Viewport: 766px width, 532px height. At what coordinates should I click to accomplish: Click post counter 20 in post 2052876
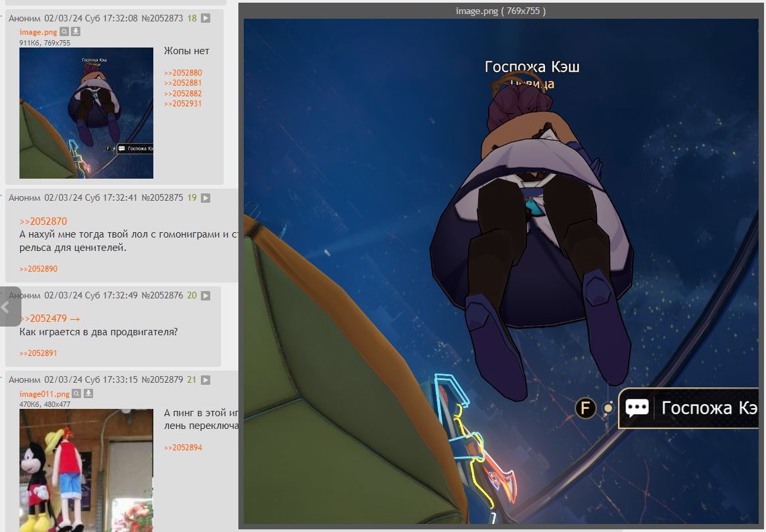192,295
